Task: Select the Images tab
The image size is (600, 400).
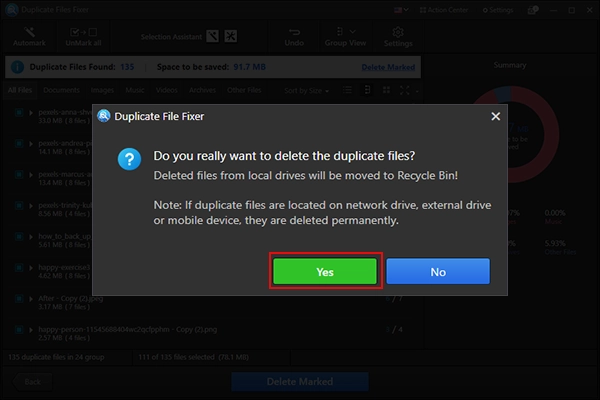Action: coord(102,90)
